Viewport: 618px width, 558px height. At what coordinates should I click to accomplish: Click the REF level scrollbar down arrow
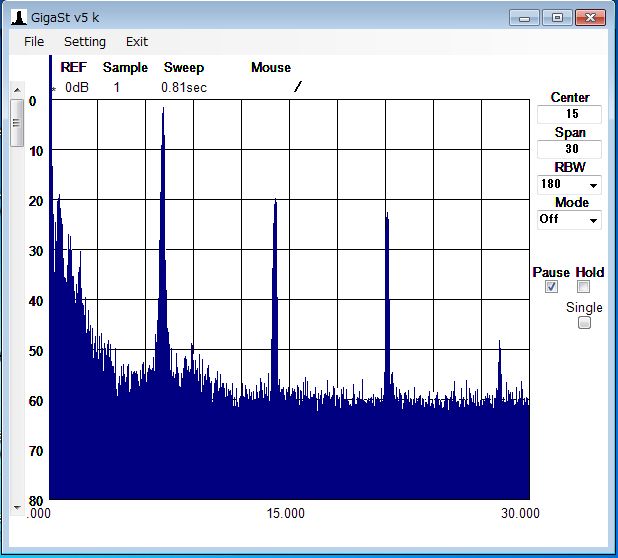point(17,508)
